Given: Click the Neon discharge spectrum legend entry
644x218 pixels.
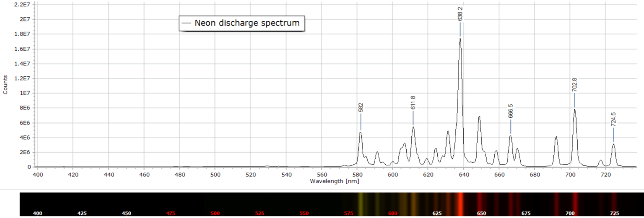Looking at the screenshot, I should click(241, 23).
